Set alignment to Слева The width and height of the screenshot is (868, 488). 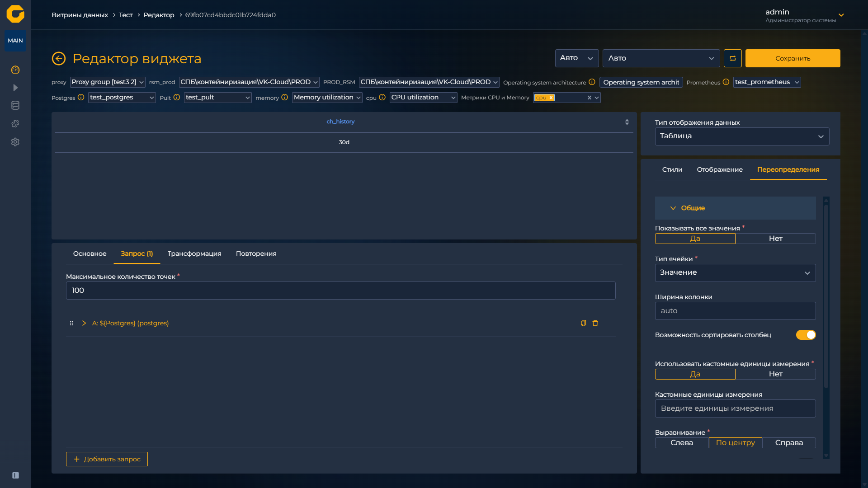pyautogui.click(x=682, y=443)
